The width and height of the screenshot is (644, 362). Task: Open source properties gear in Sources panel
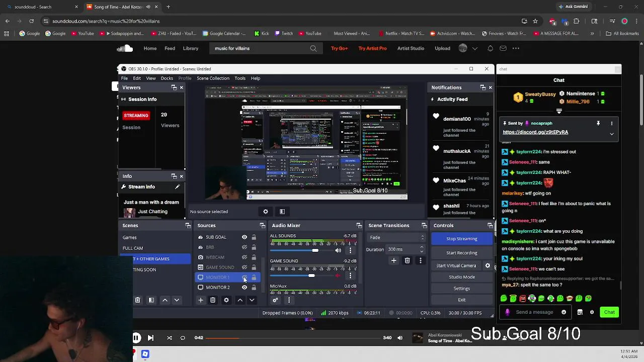(226, 300)
